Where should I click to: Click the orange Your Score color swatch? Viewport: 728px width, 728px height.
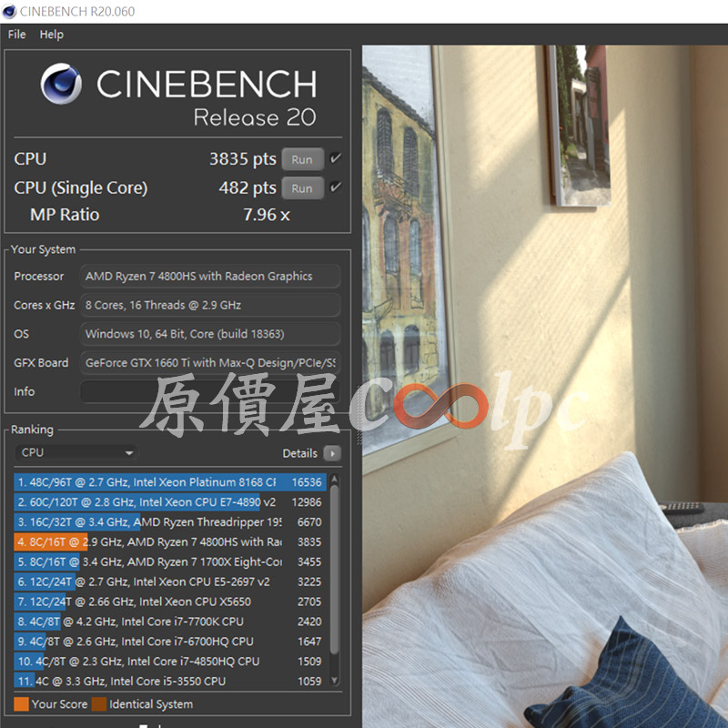point(21,703)
